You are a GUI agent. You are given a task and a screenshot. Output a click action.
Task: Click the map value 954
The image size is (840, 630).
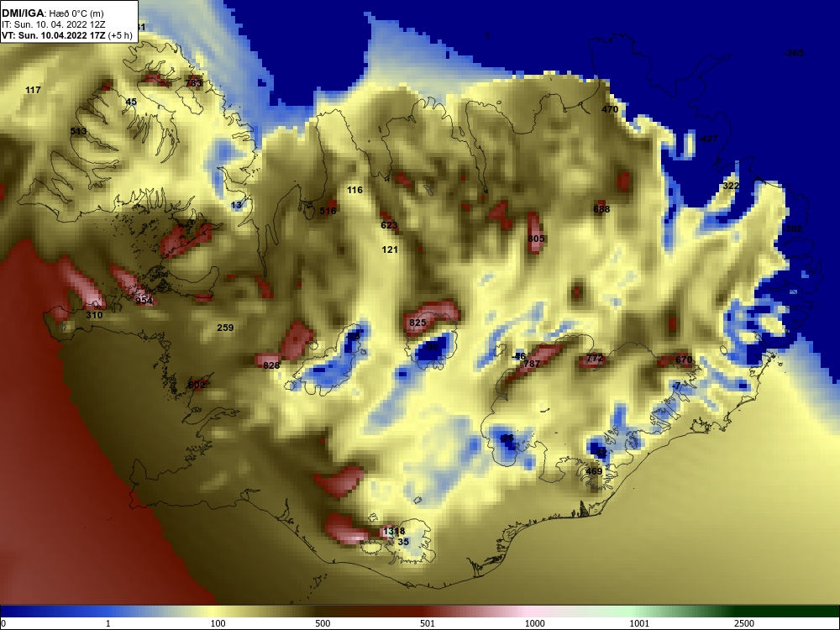144,301
